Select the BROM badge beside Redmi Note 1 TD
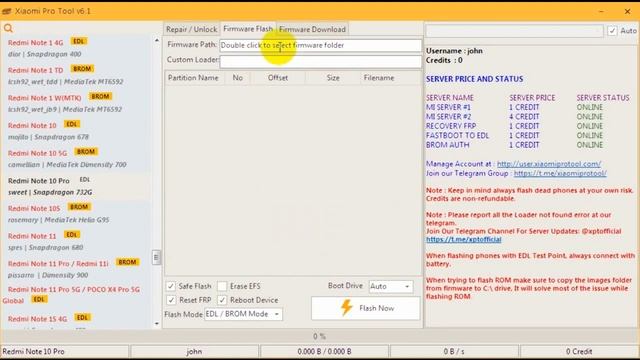640x360 pixels. pyautogui.click(x=82, y=69)
